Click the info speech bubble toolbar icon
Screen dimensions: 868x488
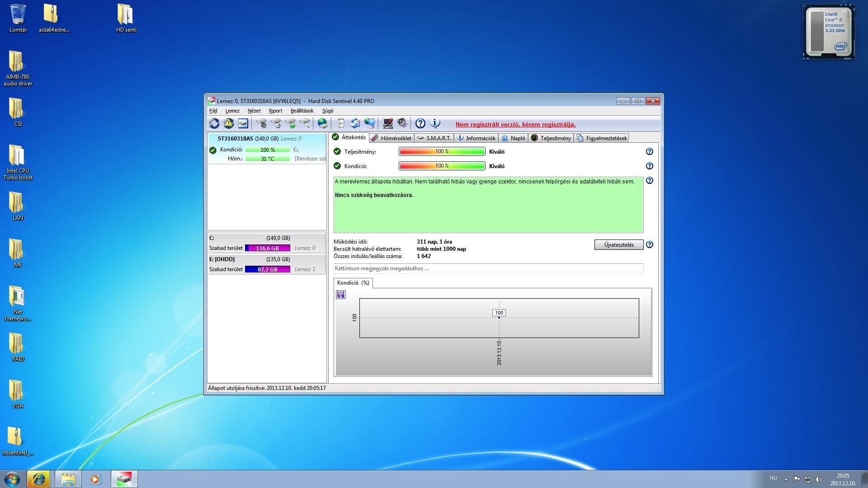435,123
